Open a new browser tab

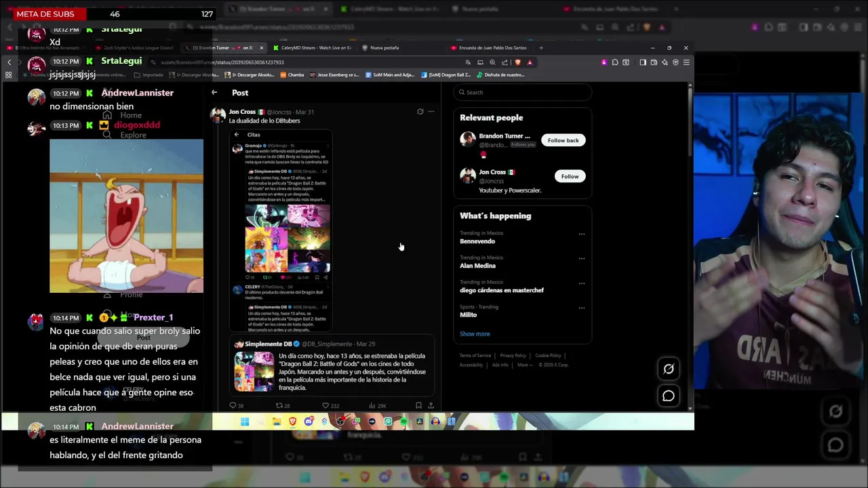click(x=541, y=48)
